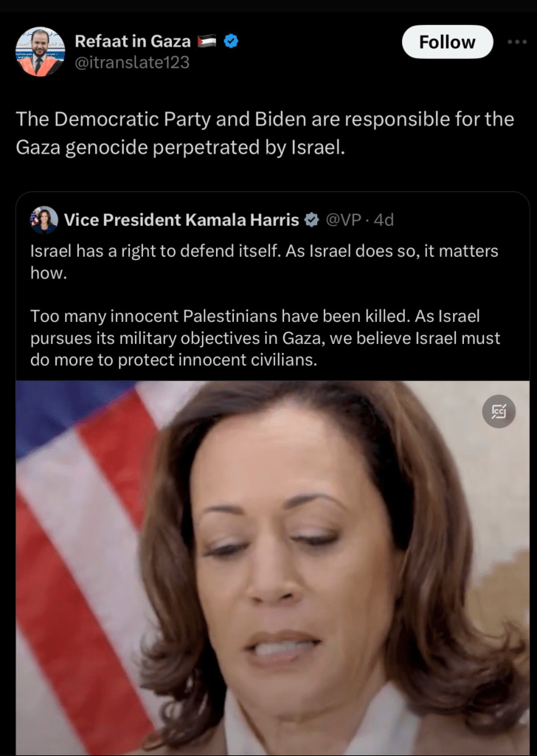
Task: Open the 'Vice President Kamala Harris' name
Action: [x=181, y=220]
